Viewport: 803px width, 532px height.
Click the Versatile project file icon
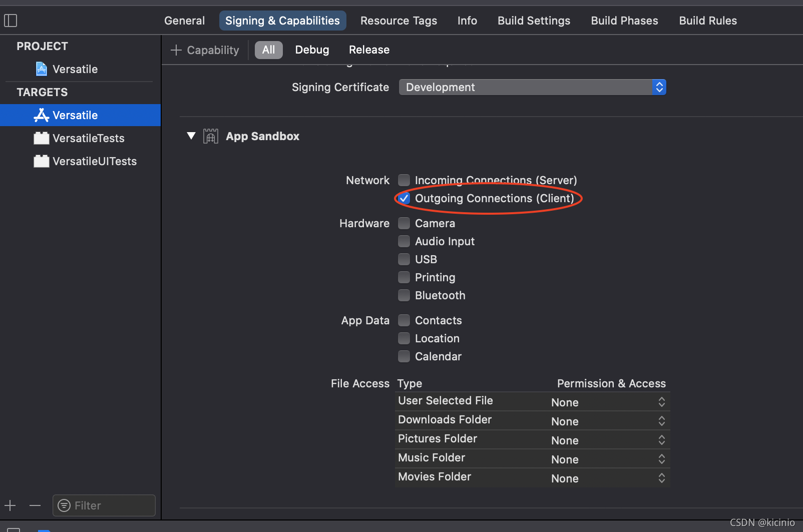[42, 69]
